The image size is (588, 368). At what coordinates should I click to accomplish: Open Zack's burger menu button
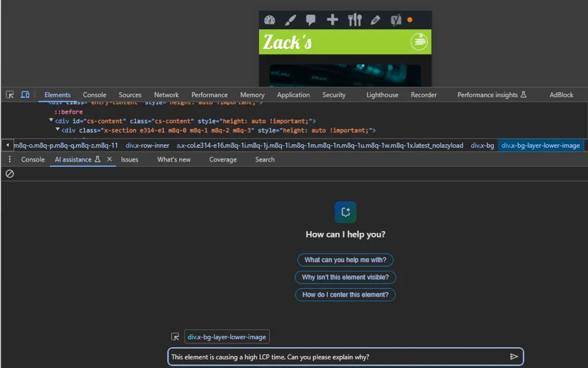[419, 41]
